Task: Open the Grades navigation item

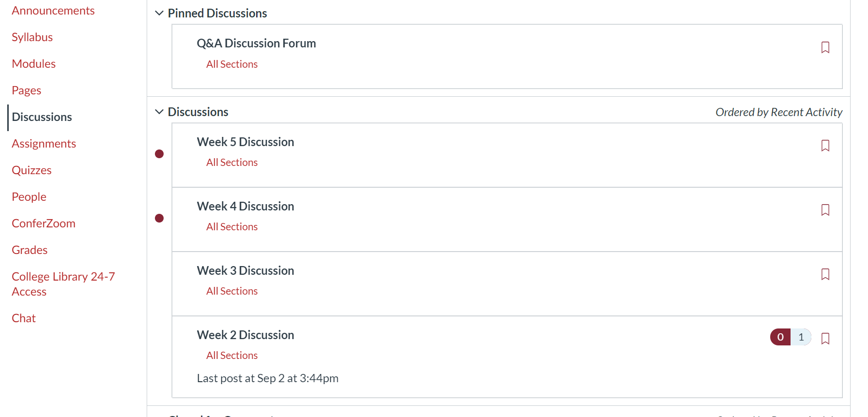Action: coord(30,250)
